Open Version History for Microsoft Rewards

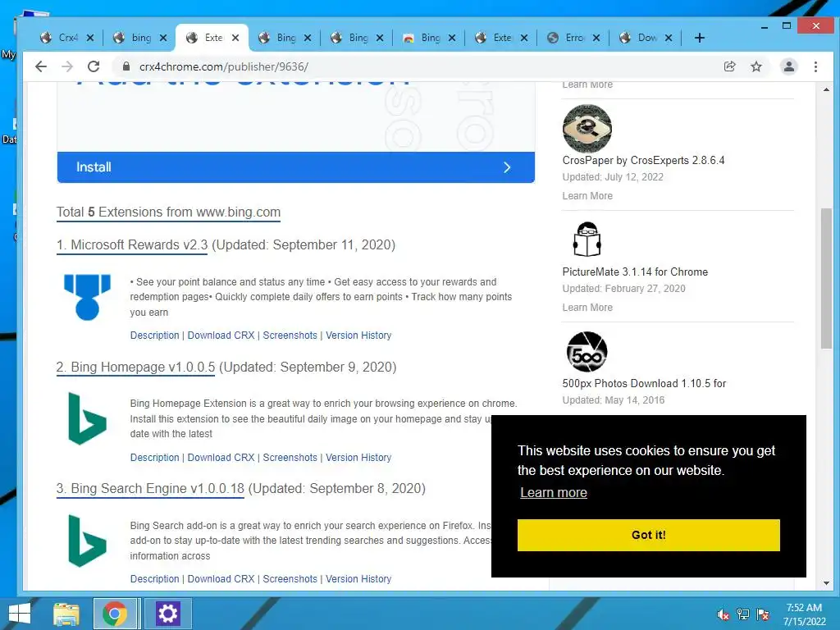click(x=358, y=336)
